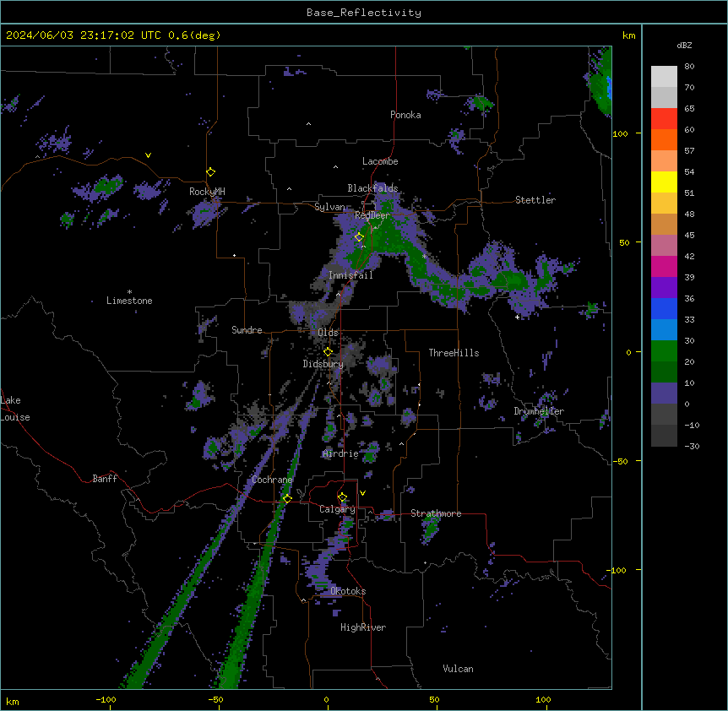Click the Innisfail city label

350,275
